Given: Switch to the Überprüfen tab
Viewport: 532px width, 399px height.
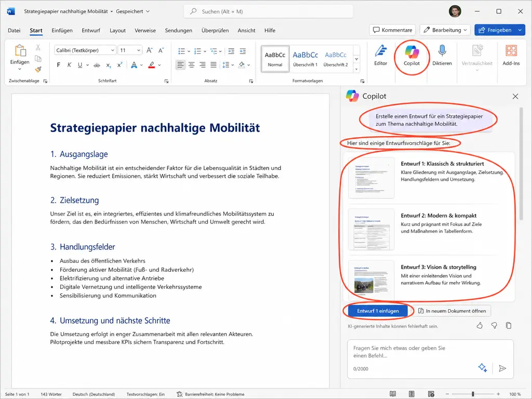Looking at the screenshot, I should 215,30.
